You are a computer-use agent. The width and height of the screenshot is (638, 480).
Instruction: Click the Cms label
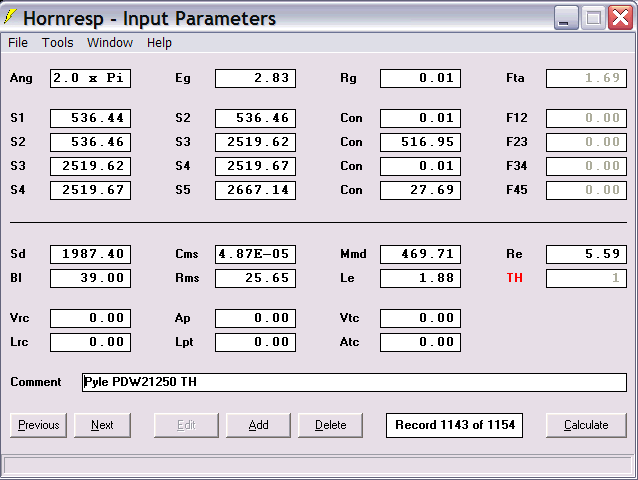187,254
